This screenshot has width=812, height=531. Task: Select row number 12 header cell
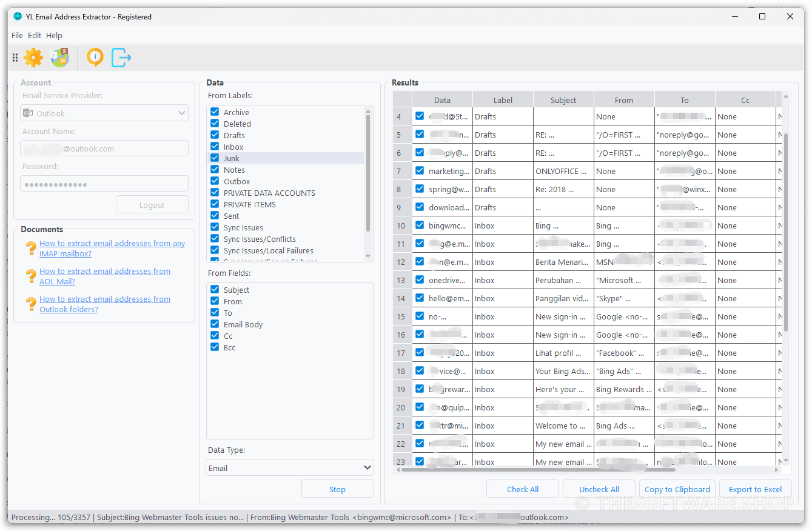[402, 262]
